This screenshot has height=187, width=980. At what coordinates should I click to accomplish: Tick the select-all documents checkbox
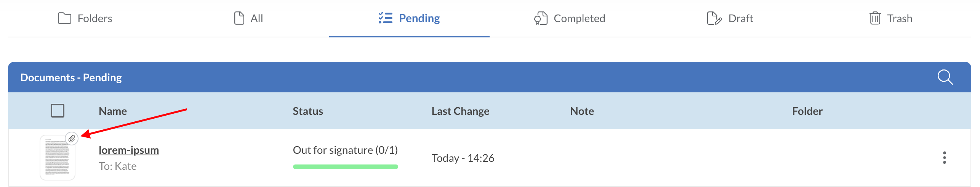point(58,111)
